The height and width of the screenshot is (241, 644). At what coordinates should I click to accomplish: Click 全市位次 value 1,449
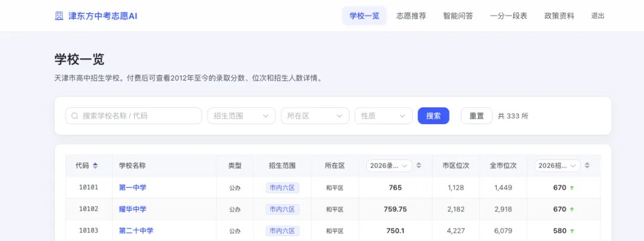tap(503, 188)
